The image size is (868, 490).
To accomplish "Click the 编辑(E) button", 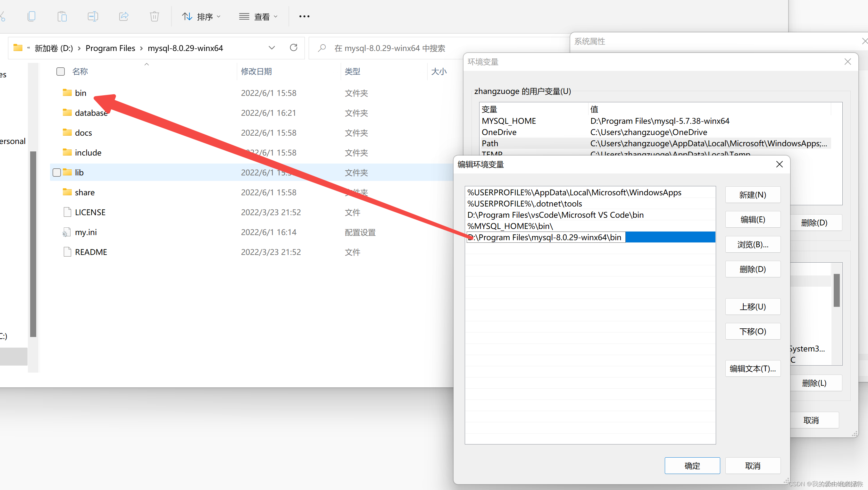I will pos(752,220).
